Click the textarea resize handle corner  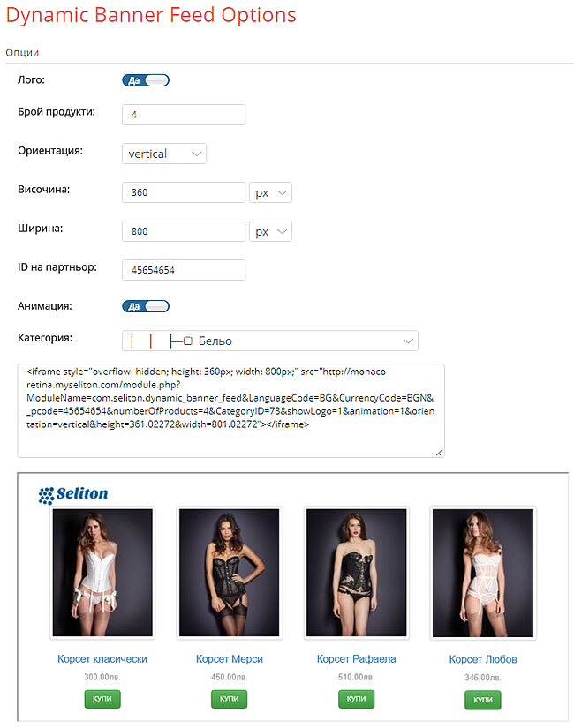point(439,452)
